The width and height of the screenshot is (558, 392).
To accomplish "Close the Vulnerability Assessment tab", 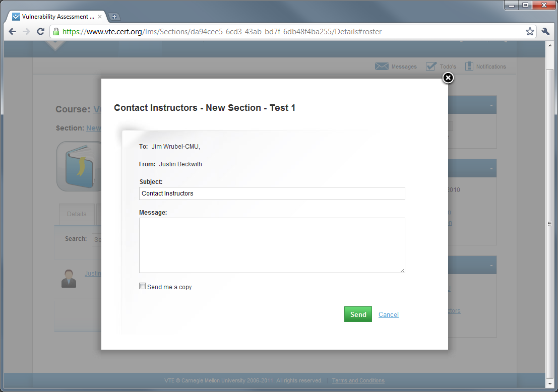I will [100, 17].
